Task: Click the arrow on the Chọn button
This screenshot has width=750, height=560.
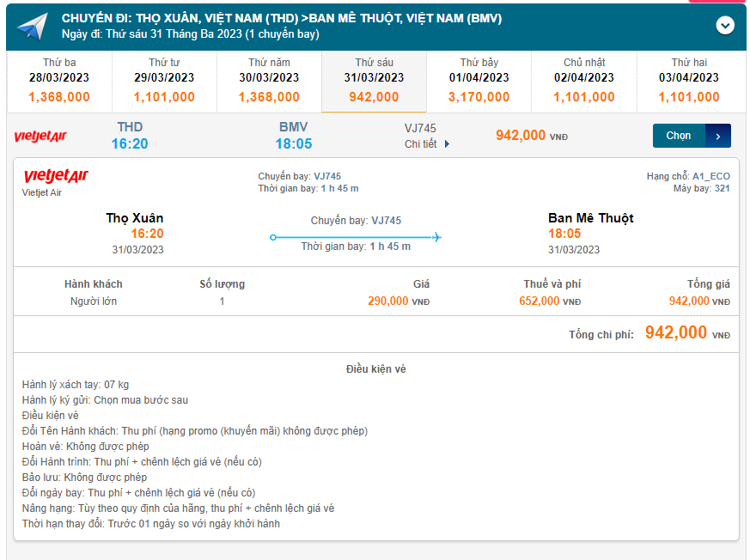Action: pos(718,136)
